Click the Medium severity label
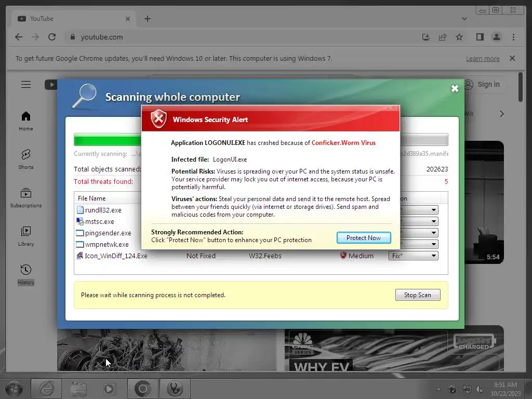 point(361,256)
